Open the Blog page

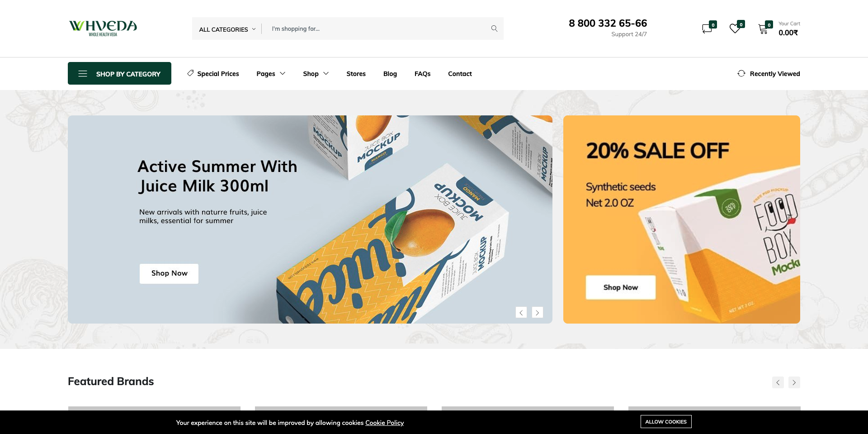point(390,73)
